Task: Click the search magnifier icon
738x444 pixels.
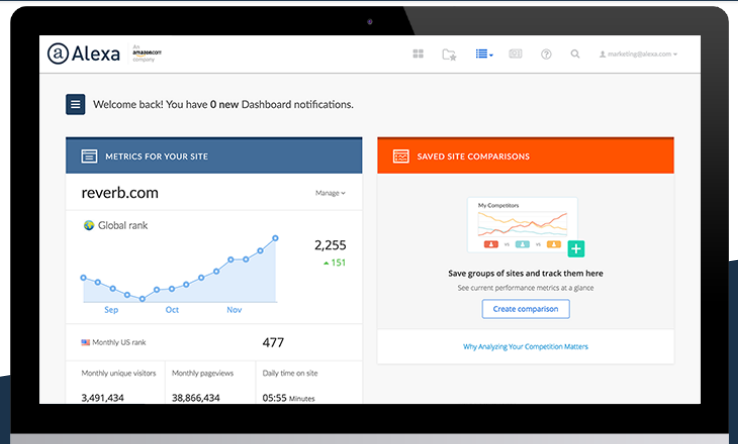Action: click(x=575, y=54)
